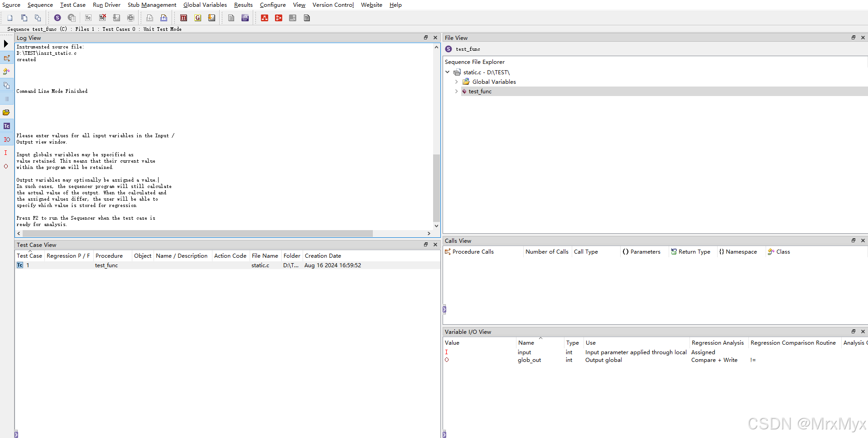Click the yellow folder icon in left sidebar
This screenshot has width=868, height=438.
6,112
